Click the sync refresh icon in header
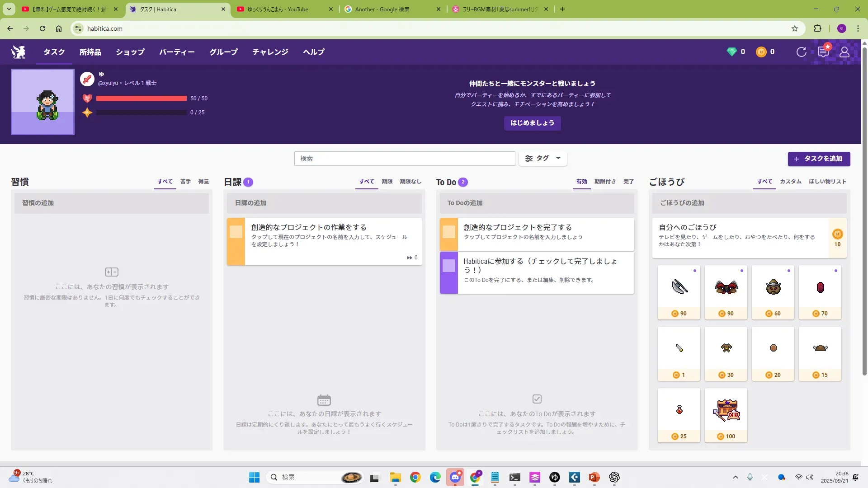The width and height of the screenshot is (868, 488). 801,52
